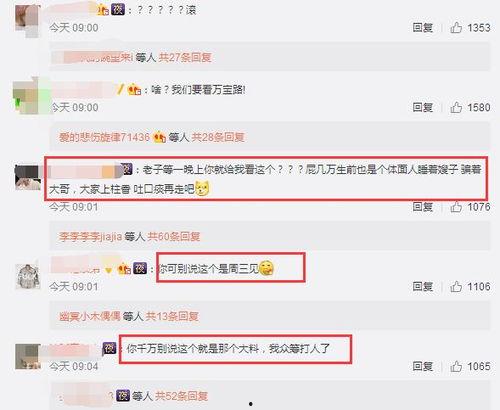Click the cat emoji in the highlighted comment

[x=202, y=188]
